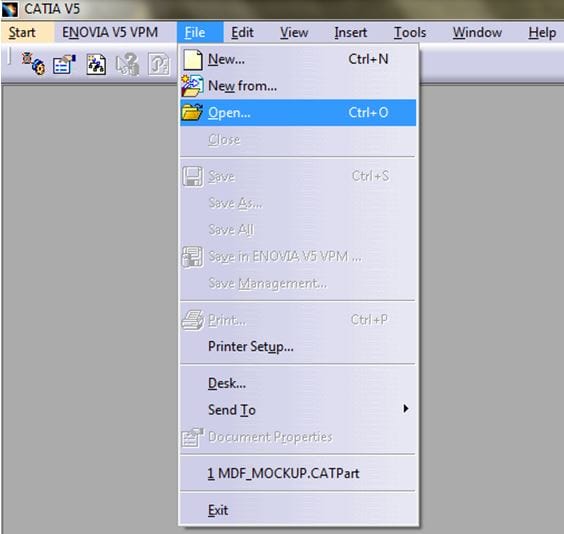Viewport: 564px width, 534px height.
Task: Click the greyed question-mark toolbar icon
Action: click(127, 64)
